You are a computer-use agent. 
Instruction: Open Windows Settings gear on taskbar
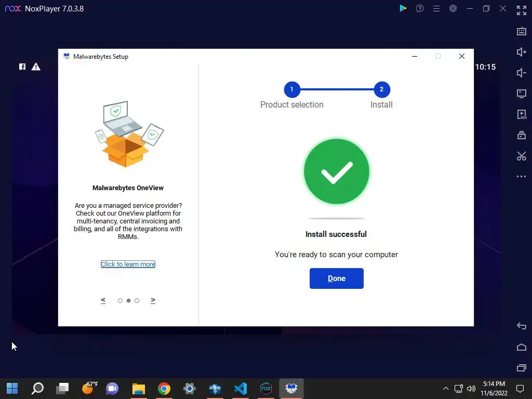coord(189,389)
